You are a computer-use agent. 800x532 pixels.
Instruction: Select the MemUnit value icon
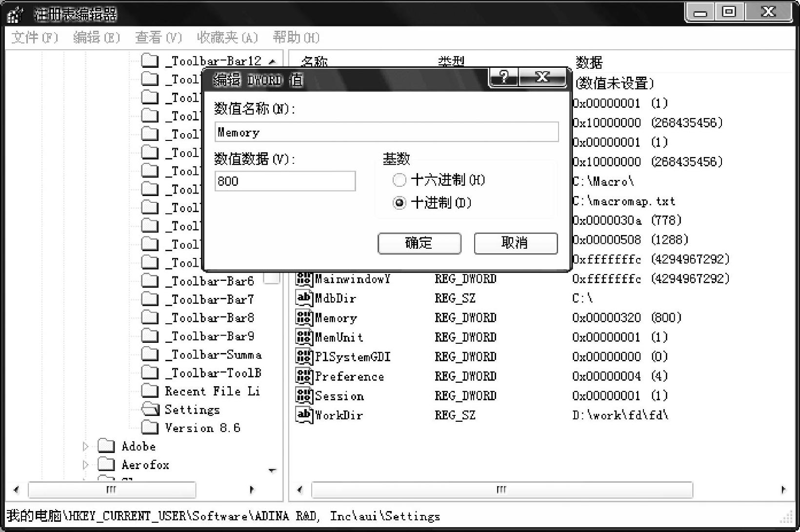(304, 337)
